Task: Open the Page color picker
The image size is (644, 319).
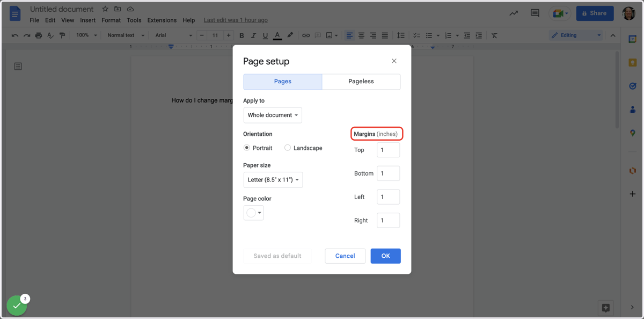Action: 253,213
